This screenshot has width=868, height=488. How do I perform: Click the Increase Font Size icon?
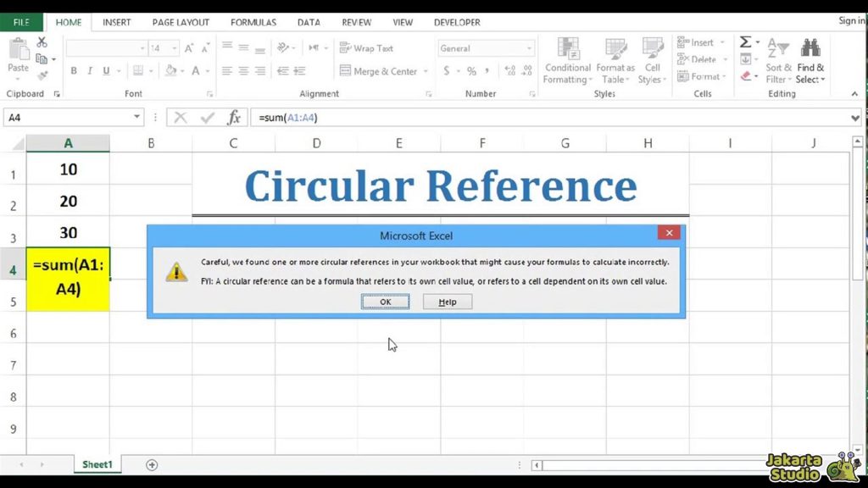[189, 48]
